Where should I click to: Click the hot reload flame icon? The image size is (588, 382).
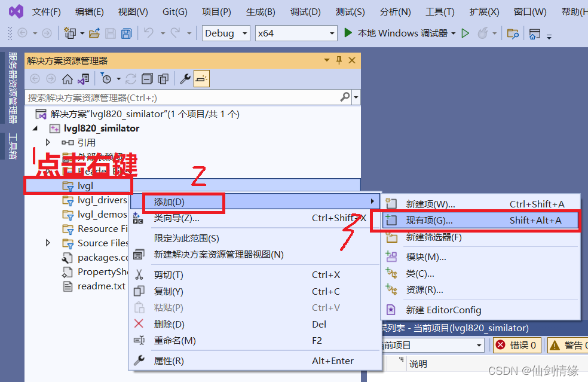(483, 33)
